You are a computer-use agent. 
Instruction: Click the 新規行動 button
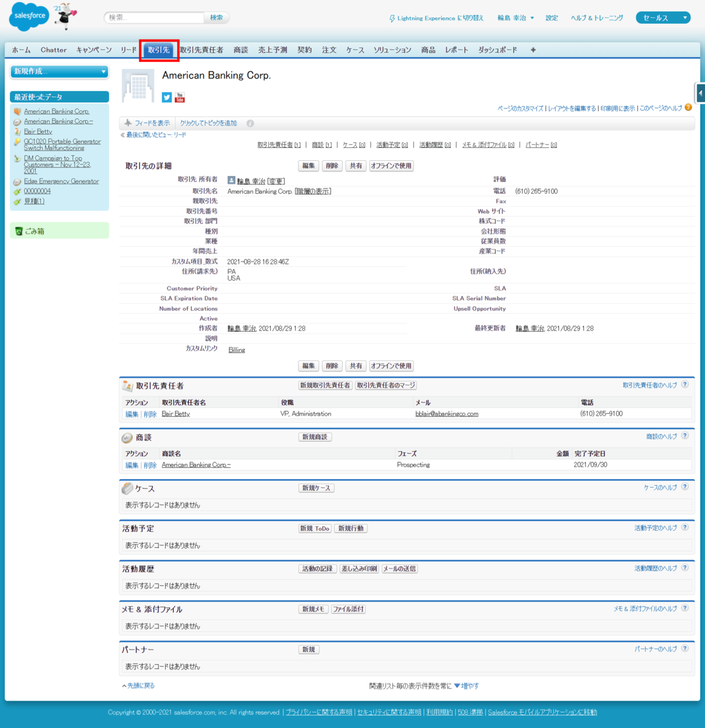(351, 528)
